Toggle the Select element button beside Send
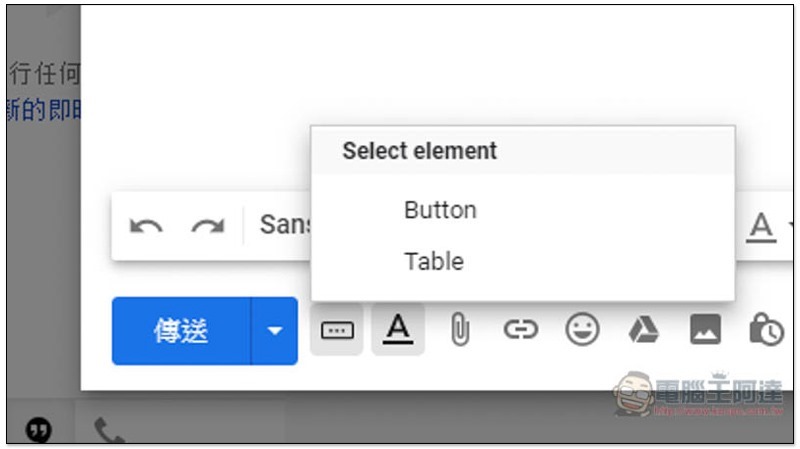 336,329
